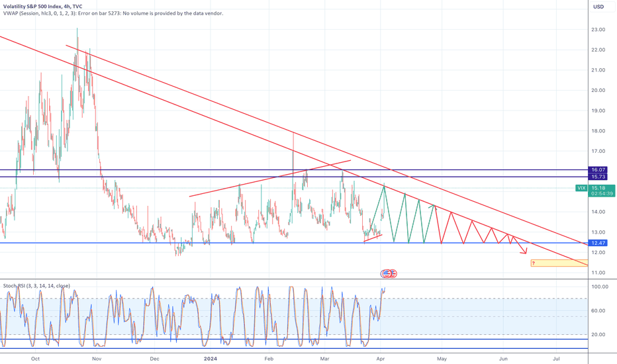
Task: Click the May label on time axis
Action: point(442,359)
